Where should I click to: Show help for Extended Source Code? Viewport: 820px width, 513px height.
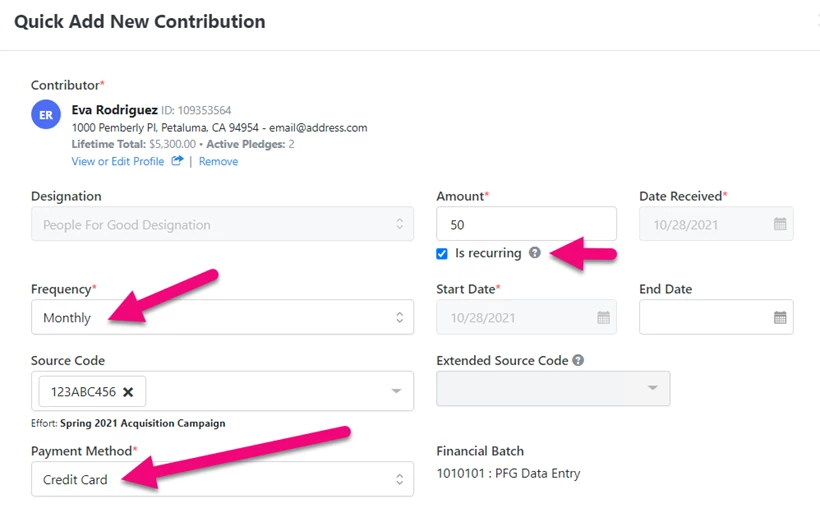point(578,360)
